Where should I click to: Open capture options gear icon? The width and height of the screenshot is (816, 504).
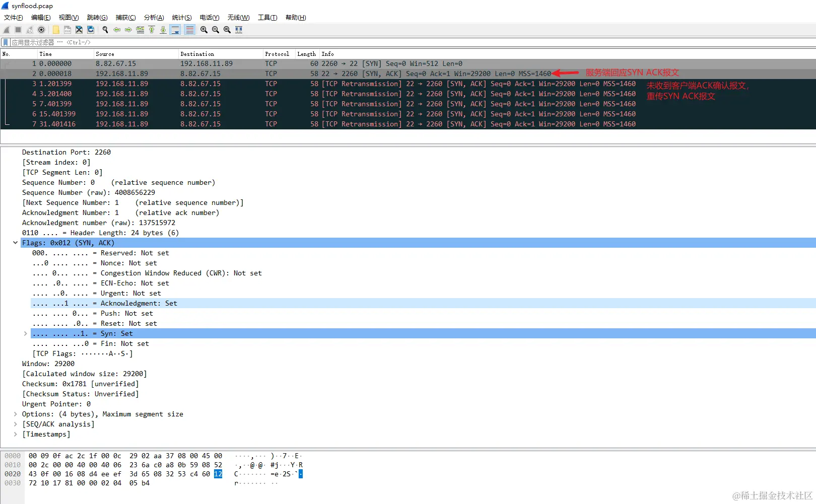pos(41,30)
